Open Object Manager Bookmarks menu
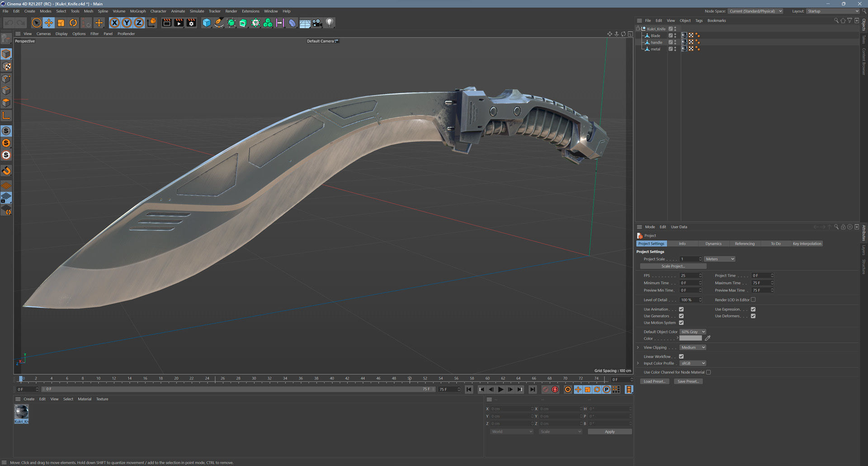The height and width of the screenshot is (466, 868). coord(717,21)
